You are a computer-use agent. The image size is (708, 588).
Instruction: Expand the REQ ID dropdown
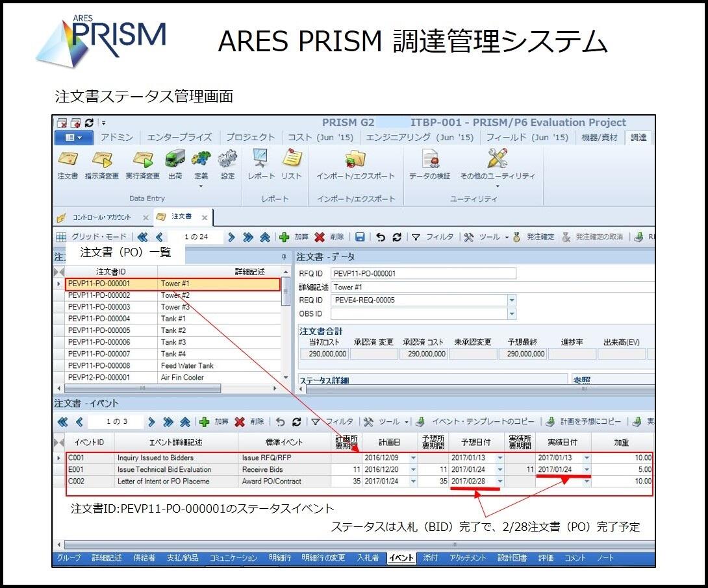coord(512,300)
